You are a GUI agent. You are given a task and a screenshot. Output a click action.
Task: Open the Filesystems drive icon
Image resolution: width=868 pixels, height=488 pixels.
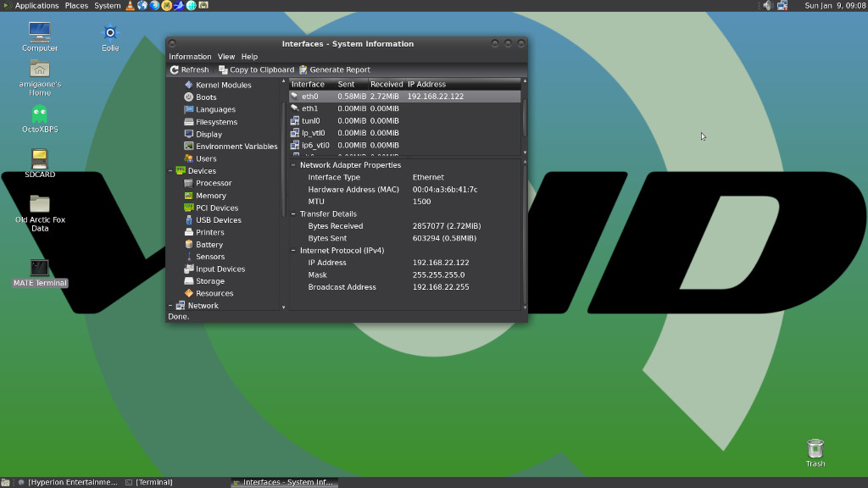[189, 122]
